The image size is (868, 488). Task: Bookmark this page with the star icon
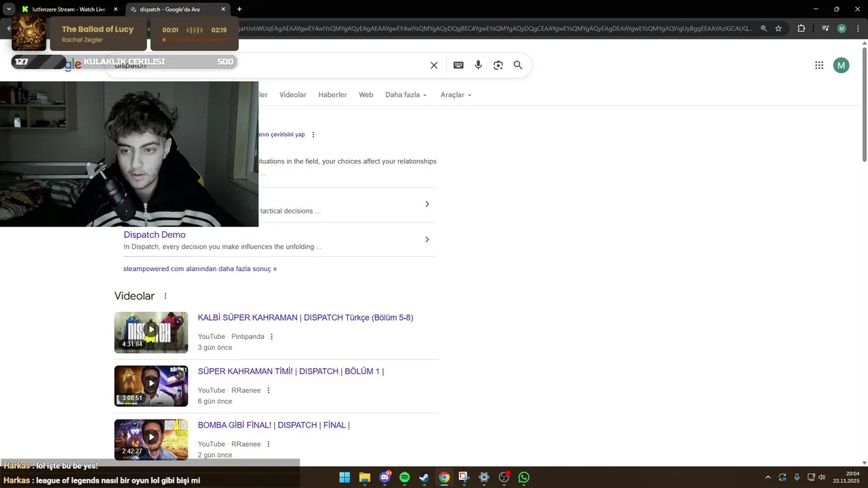pos(778,28)
